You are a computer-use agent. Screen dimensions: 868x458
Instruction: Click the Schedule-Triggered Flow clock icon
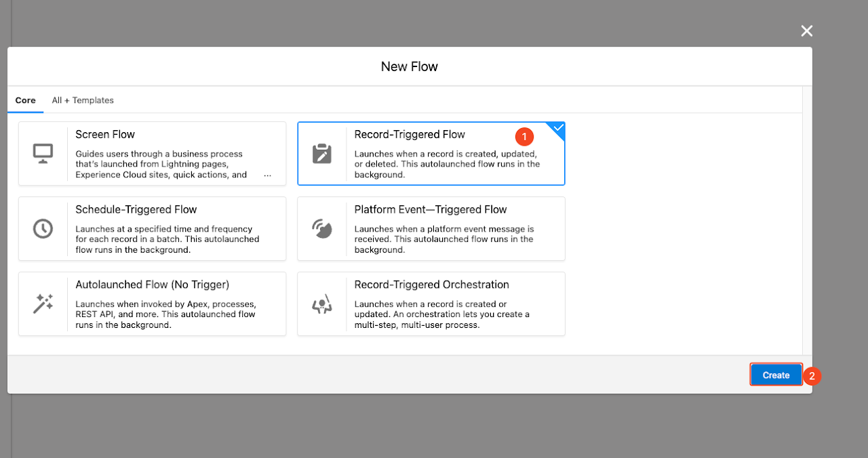pos(43,229)
